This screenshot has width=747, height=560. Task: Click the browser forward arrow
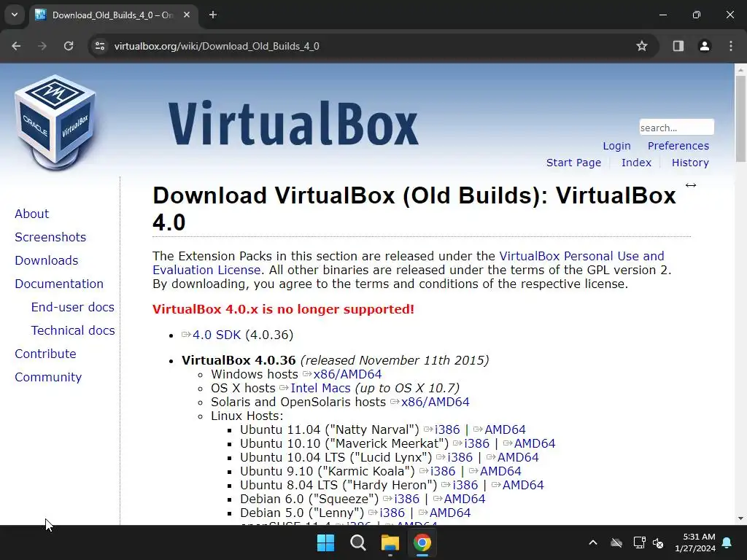coord(42,46)
